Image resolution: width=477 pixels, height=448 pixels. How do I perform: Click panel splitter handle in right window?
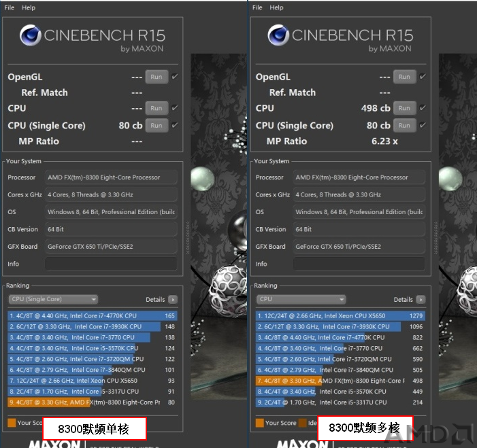(435, 238)
